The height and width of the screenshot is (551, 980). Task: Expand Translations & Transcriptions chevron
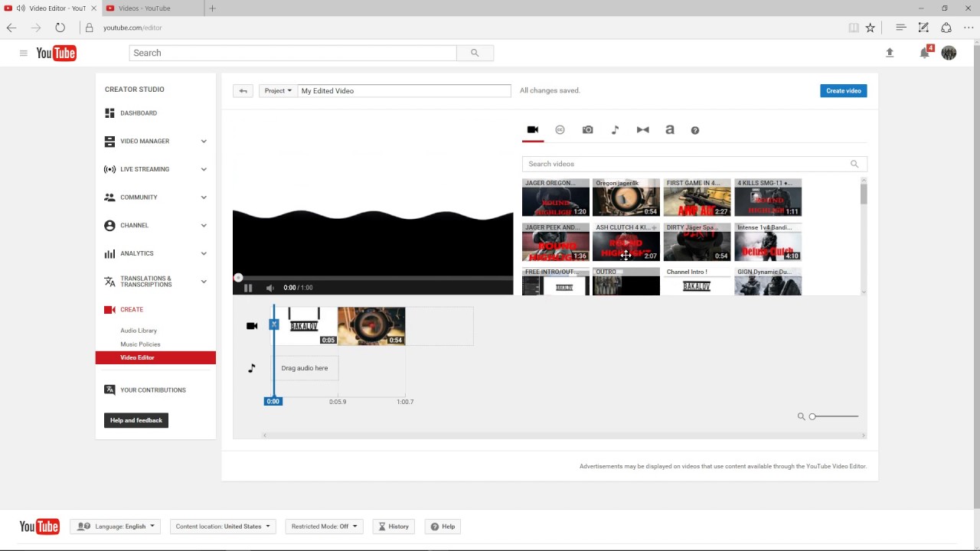[204, 282]
